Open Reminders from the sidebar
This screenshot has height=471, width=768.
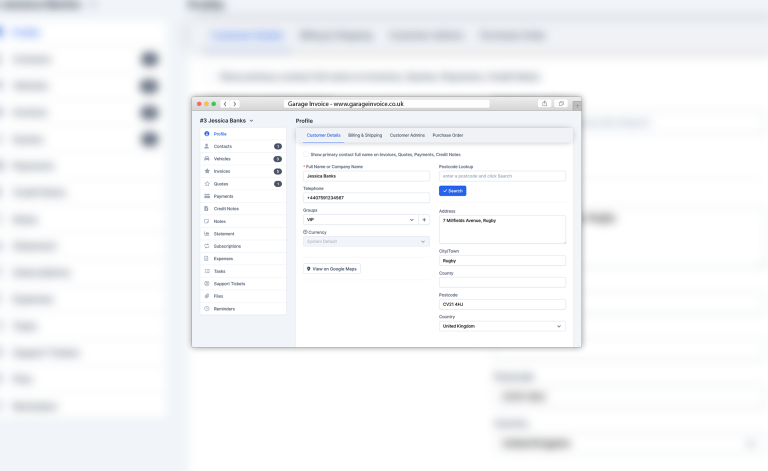(x=224, y=308)
